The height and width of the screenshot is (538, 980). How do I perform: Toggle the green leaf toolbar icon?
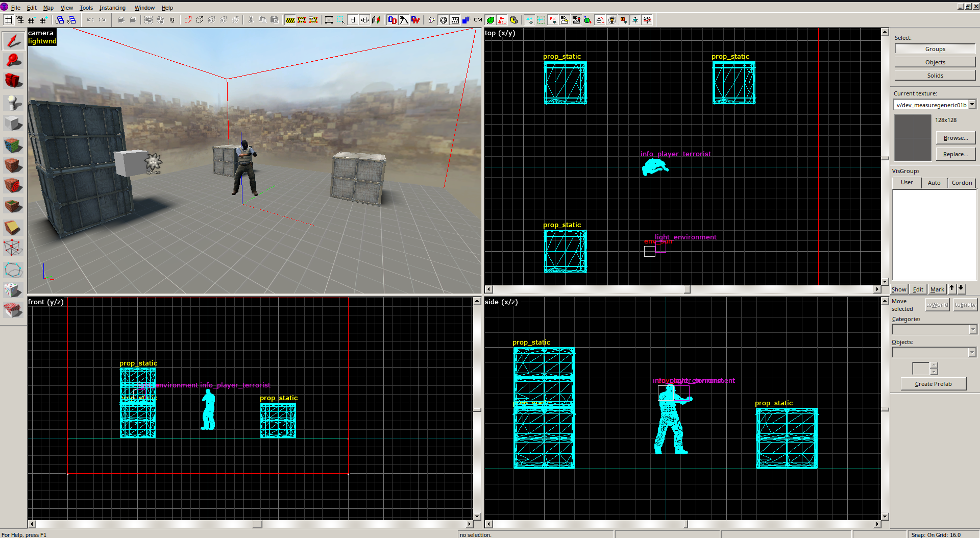point(491,20)
